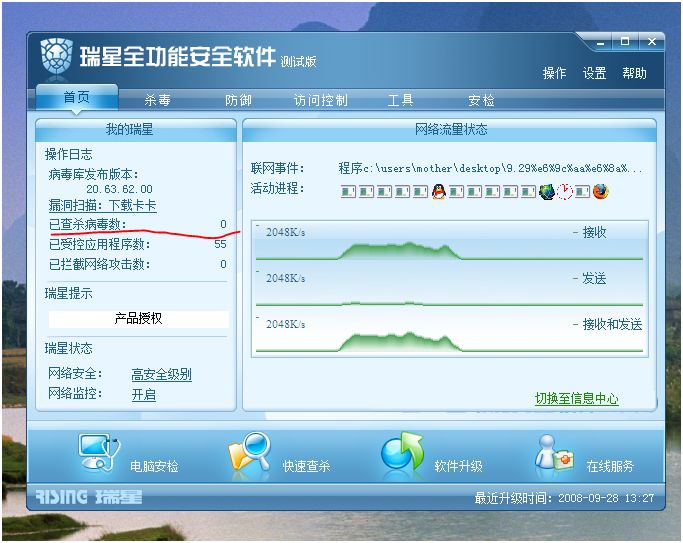Click the 漏洞扫描: 下载卡卡 link
Image resolution: width=683 pixels, height=543 pixels.
102,205
